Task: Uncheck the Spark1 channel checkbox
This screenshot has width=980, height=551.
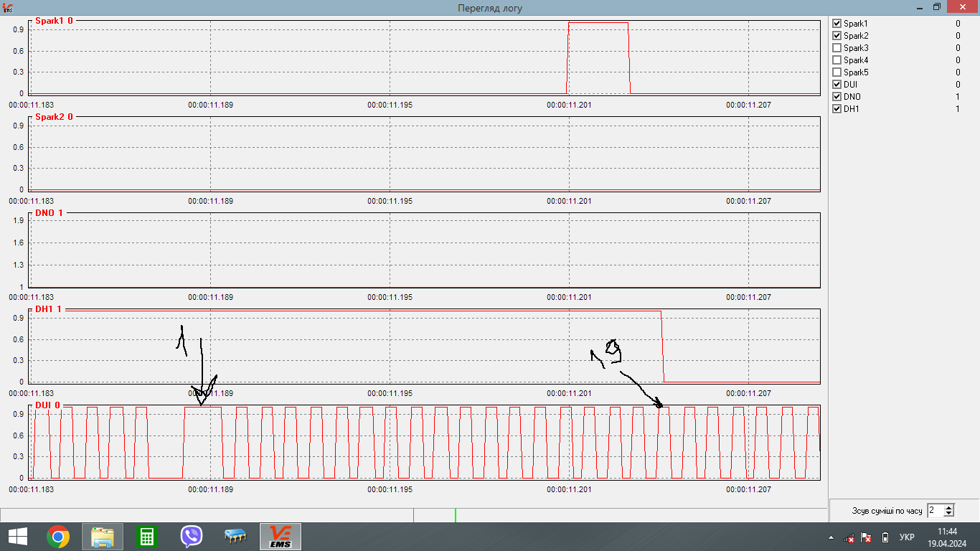Action: point(837,24)
